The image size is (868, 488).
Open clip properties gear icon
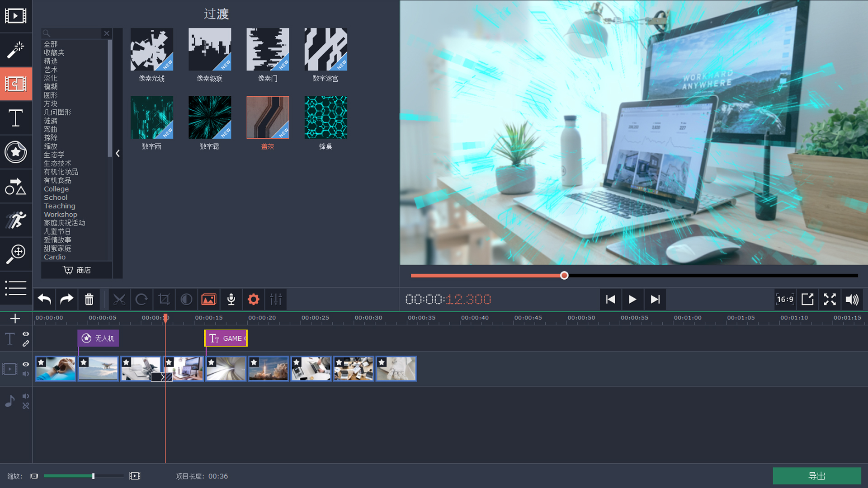pos(254,300)
